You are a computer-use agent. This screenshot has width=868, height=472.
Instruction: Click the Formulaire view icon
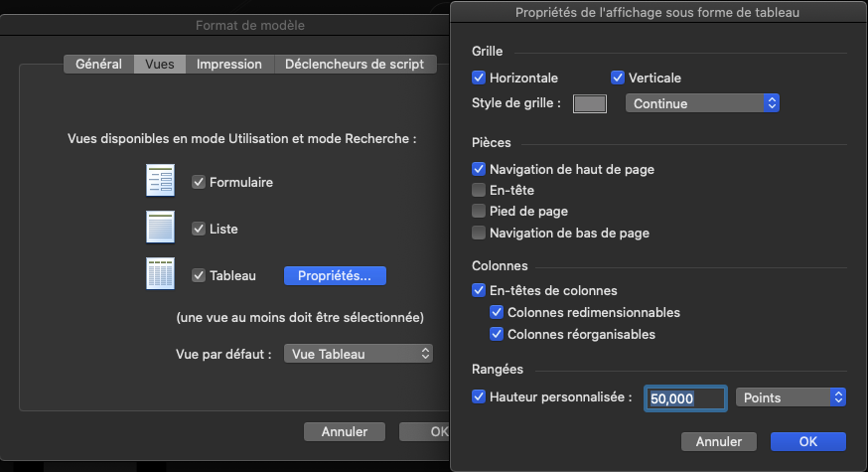pyautogui.click(x=160, y=183)
